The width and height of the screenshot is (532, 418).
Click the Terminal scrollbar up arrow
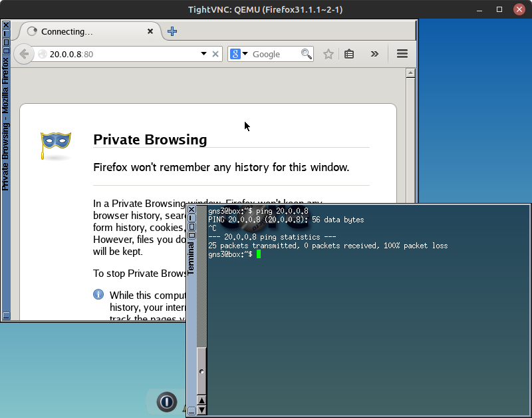(x=201, y=401)
